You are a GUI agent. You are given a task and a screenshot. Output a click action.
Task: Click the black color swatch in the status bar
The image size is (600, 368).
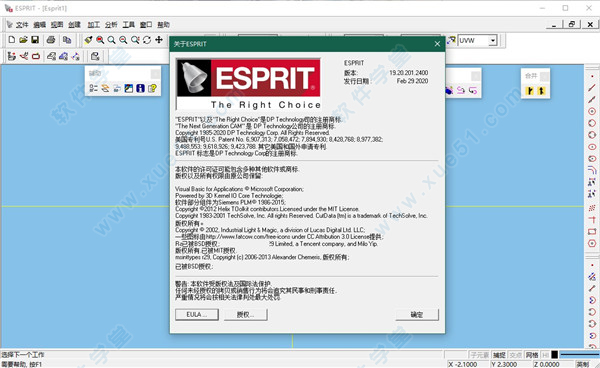554,355
